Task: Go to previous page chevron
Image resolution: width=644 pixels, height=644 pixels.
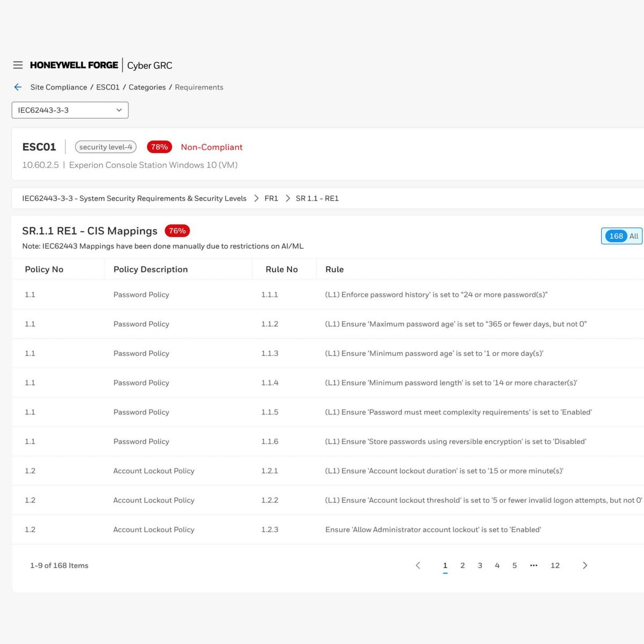Action: point(418,565)
